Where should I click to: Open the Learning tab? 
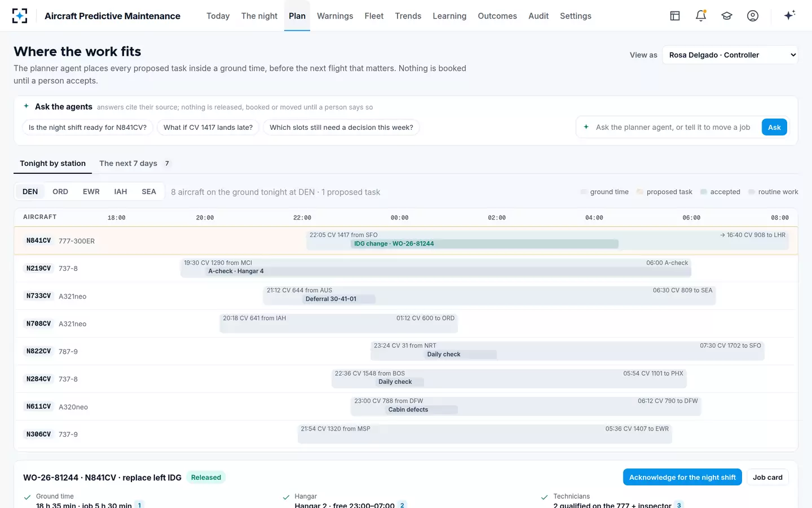[x=449, y=16]
